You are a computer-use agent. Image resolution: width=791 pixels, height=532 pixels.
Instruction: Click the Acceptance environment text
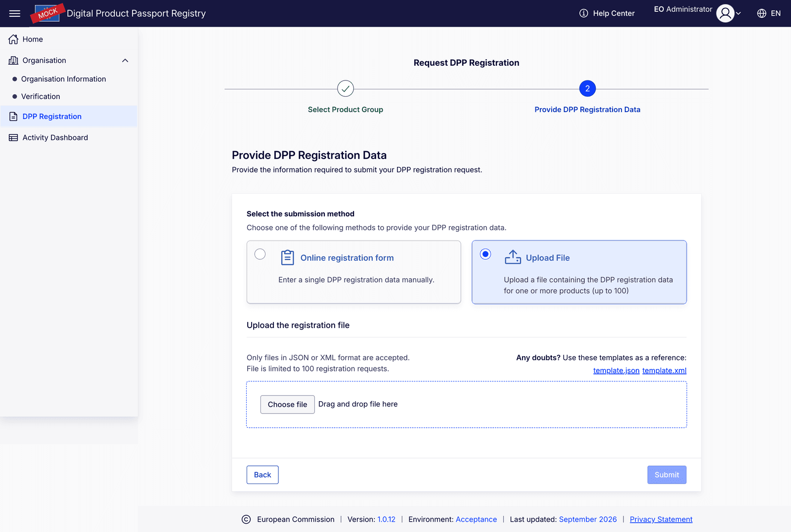click(x=476, y=519)
